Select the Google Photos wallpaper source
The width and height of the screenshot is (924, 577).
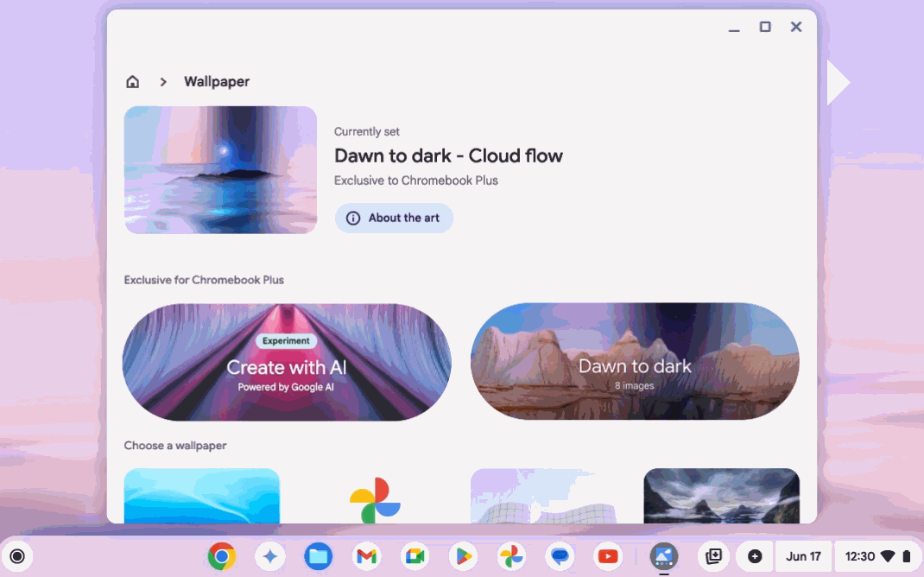375,497
